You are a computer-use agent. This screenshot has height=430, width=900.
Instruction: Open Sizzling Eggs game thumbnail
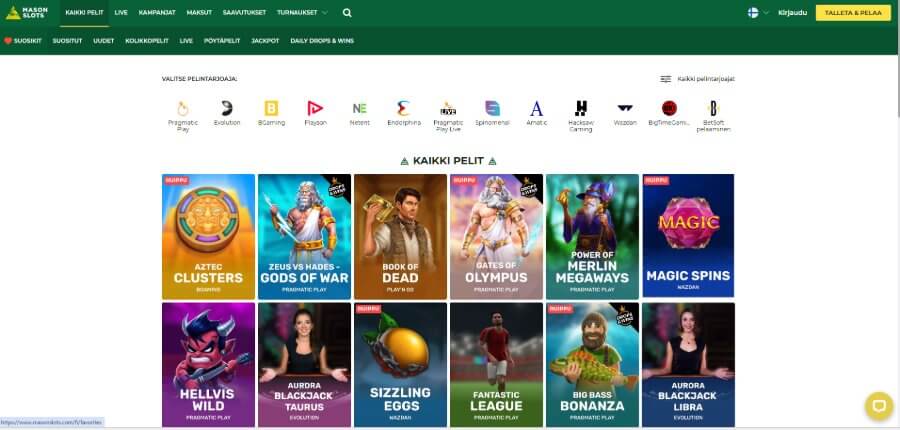[x=401, y=365]
